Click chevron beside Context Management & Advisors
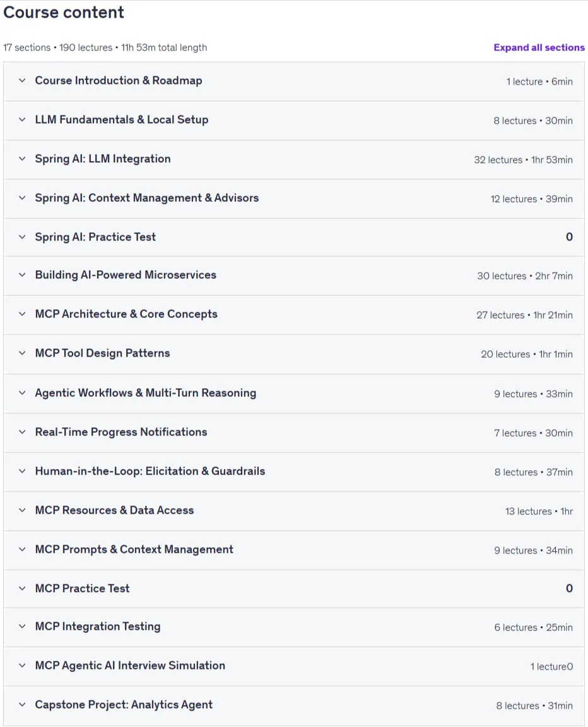 click(x=22, y=198)
